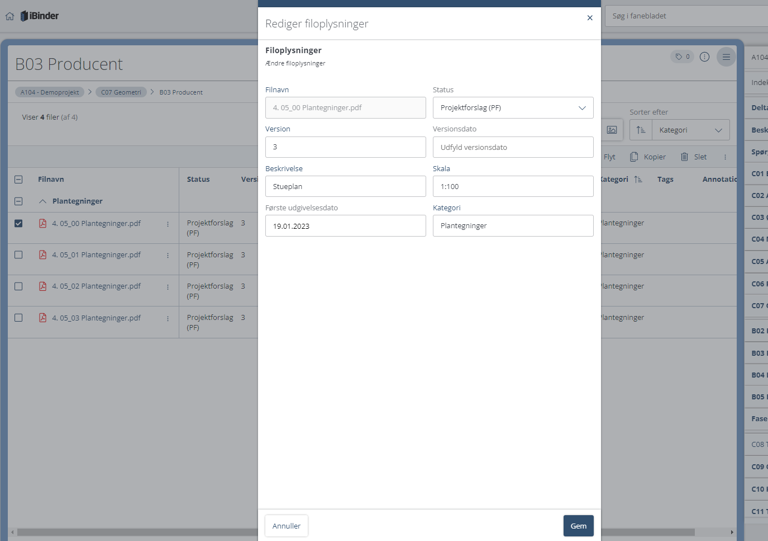Click the A104 - Demoprojekt breadcrumb
Screen dimensions: 768x541
point(49,92)
